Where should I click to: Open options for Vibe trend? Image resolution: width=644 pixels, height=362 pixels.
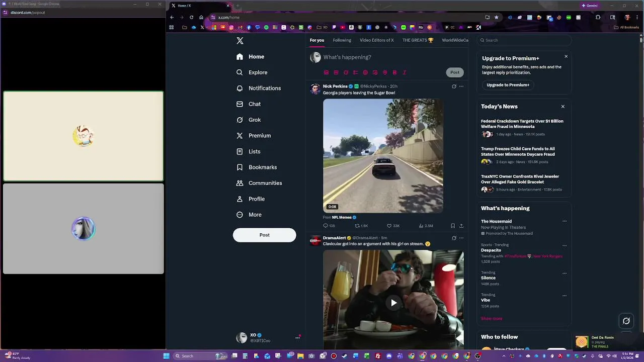pyautogui.click(x=565, y=296)
